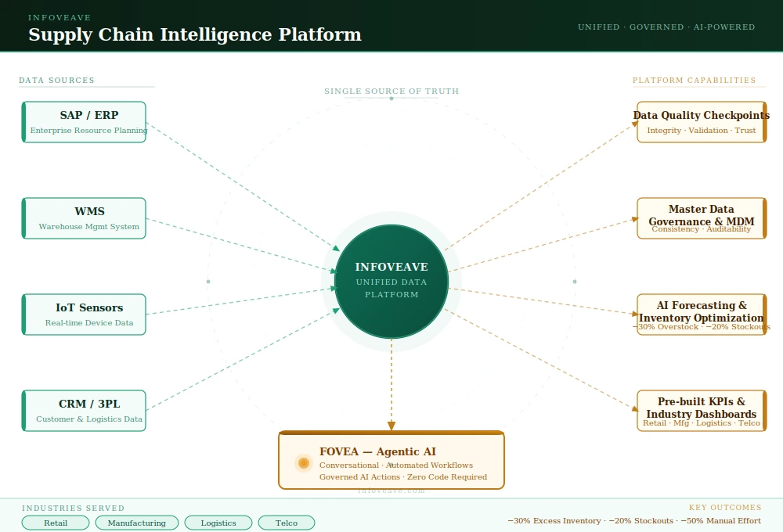
Task: Click the PLATFORM CAPABILITIES heading
Action: (694, 81)
